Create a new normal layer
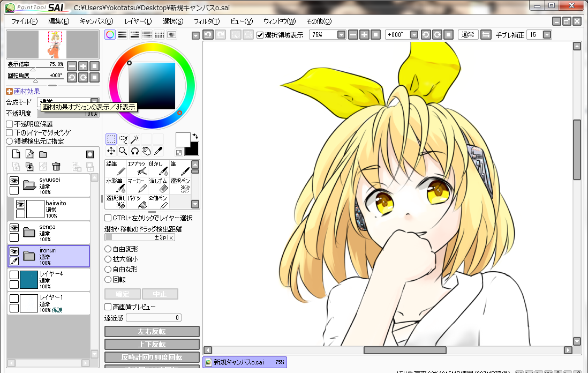The image size is (588, 373). (16, 154)
